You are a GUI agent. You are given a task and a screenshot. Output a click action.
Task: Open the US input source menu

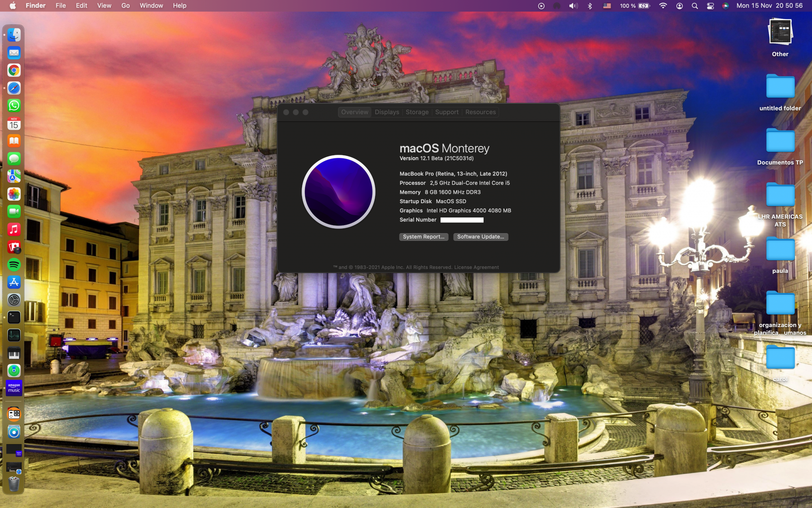(607, 6)
